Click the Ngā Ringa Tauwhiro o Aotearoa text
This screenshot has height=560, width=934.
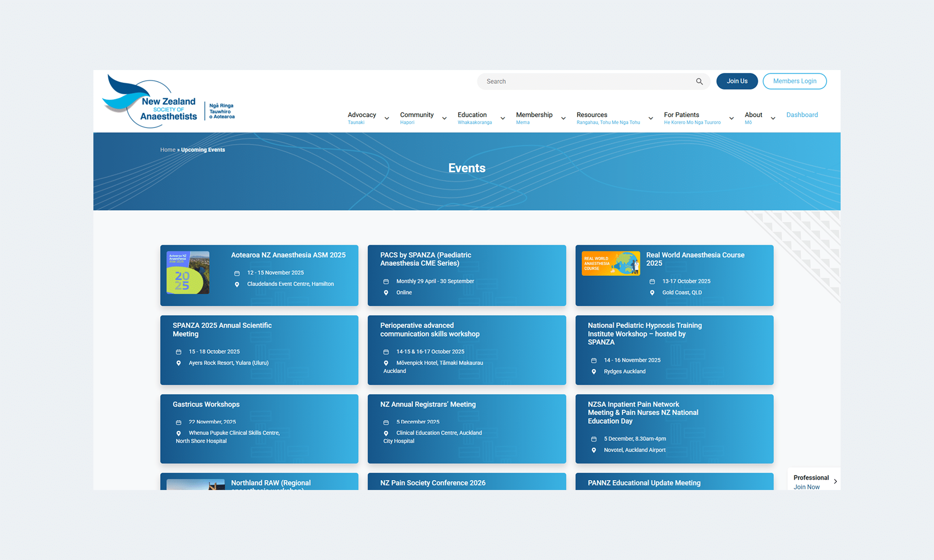point(222,111)
